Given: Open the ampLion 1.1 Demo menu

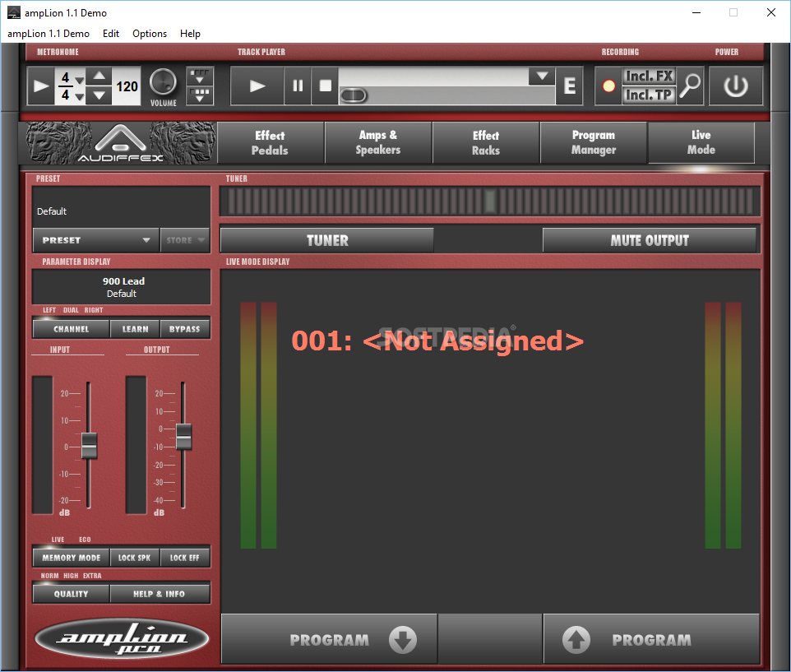Looking at the screenshot, I should coord(49,33).
